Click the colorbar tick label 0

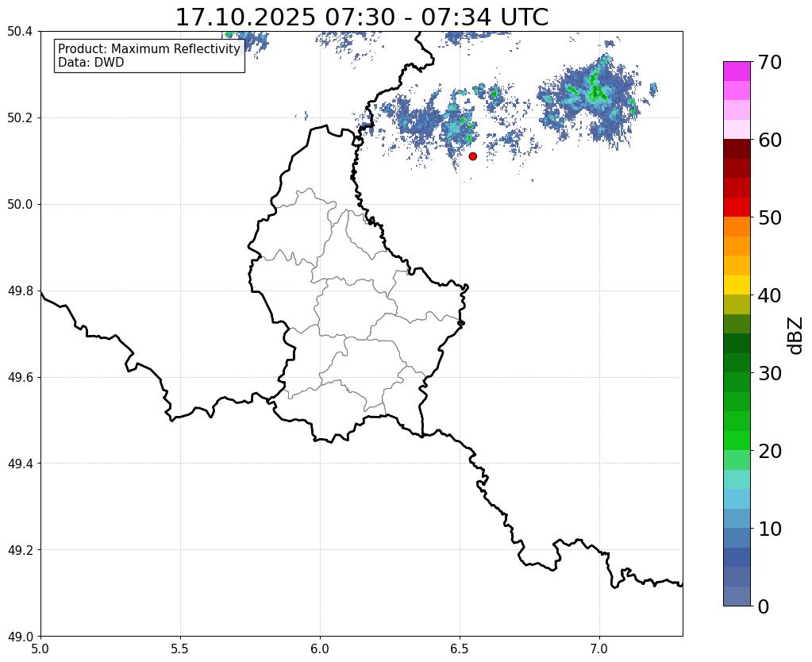pos(764,606)
